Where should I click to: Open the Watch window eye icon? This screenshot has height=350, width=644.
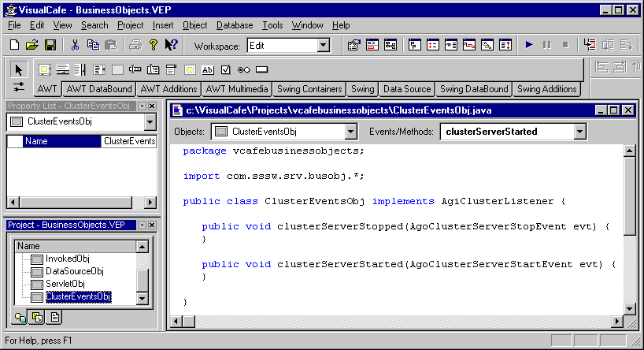click(x=451, y=45)
